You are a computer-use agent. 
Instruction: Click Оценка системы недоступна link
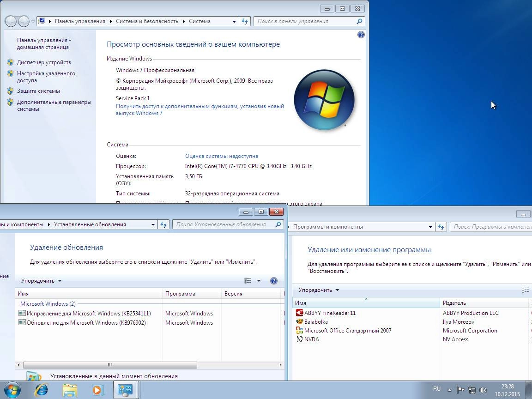(222, 156)
